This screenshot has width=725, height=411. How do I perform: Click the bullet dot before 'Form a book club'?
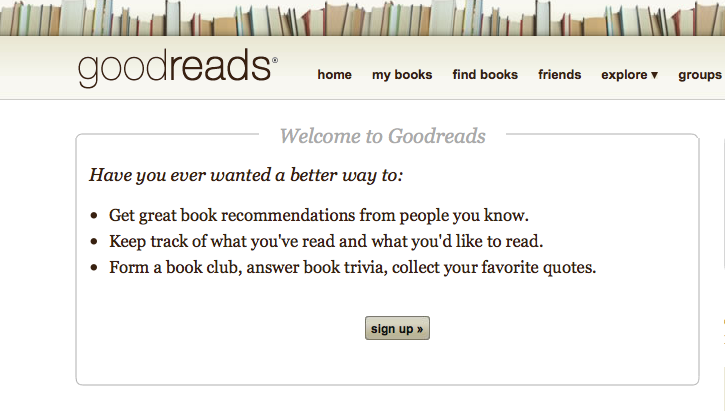[x=94, y=267]
